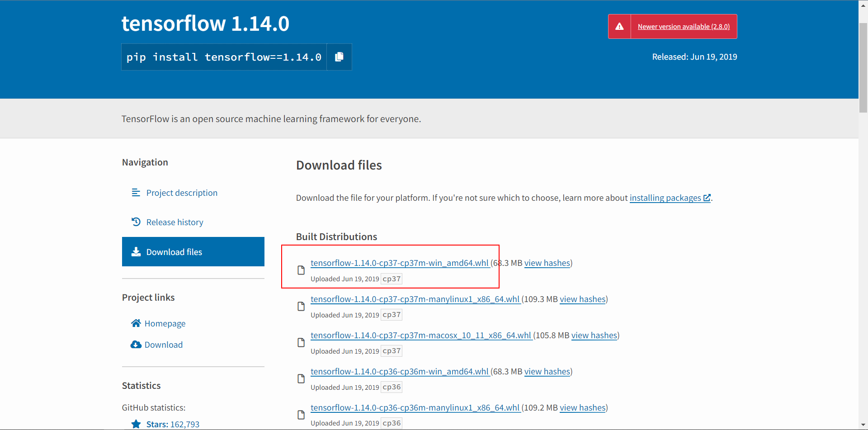Download tensorflow-1.14.0-cp37-cp37m-win_amd64.whl
The image size is (868, 430).
tap(399, 263)
